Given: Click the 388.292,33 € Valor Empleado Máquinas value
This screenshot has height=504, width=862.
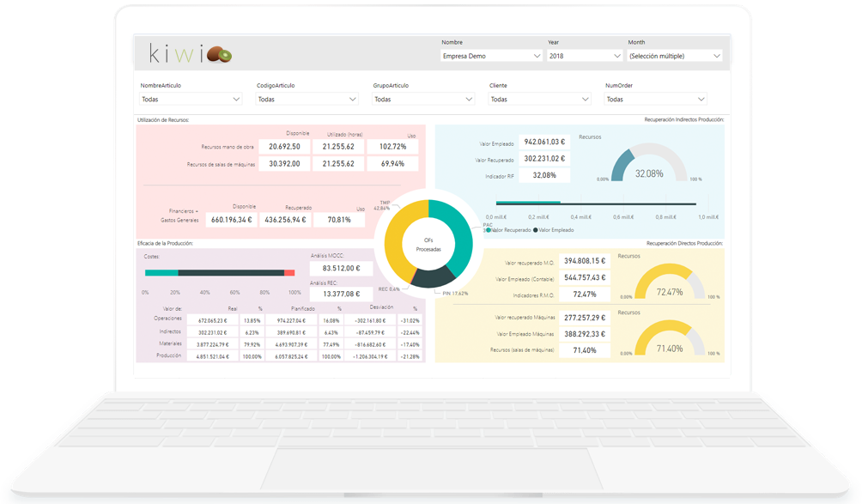Looking at the screenshot, I should pos(585,334).
